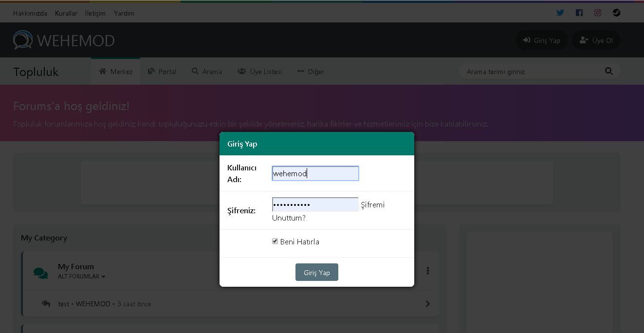Click the Topluluk heading text
This screenshot has height=333, width=644.
(36, 72)
